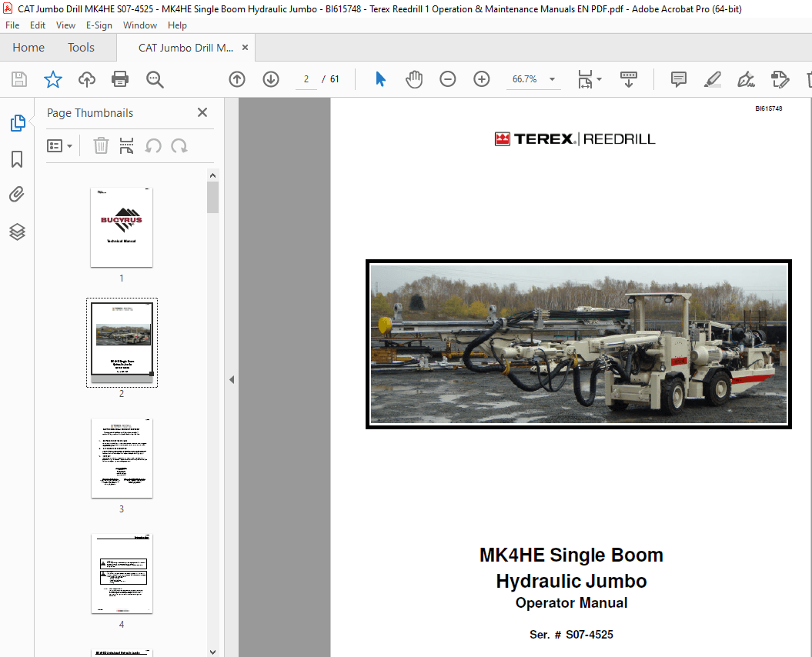Go to next page arrow
This screenshot has height=657, width=812.
pyautogui.click(x=271, y=79)
